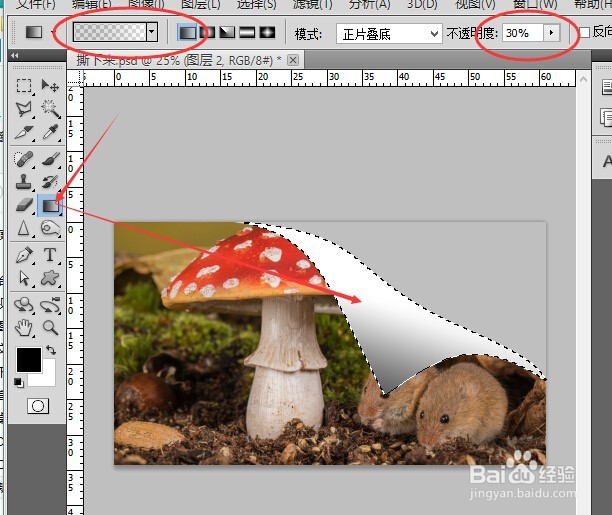Click the Gradient tool preset icon
The image size is (612, 515).
pyautogui.click(x=34, y=32)
